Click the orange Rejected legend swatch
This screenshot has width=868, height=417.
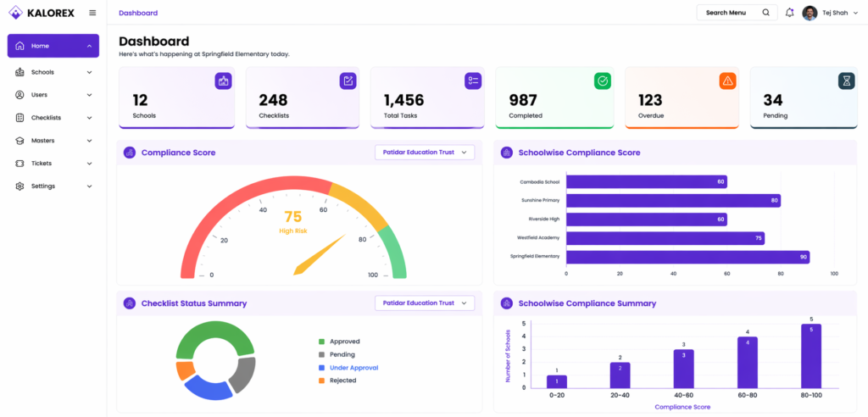pos(321,381)
